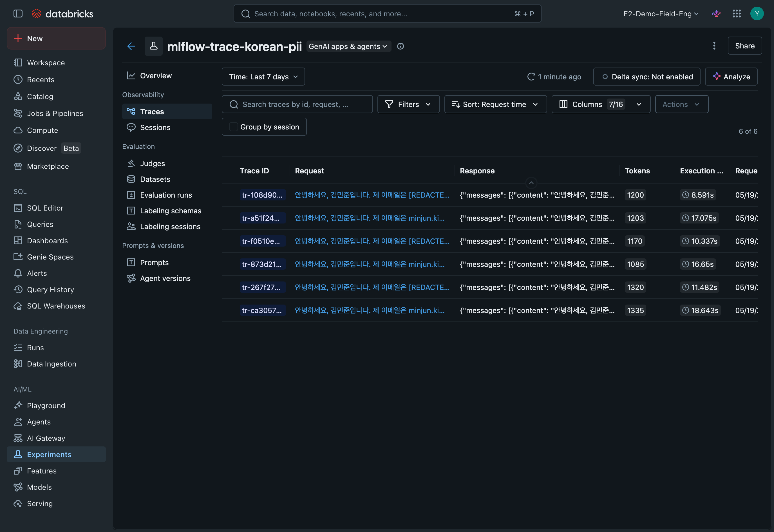Open the Time: Last 7 days dropdown

[x=263, y=77]
